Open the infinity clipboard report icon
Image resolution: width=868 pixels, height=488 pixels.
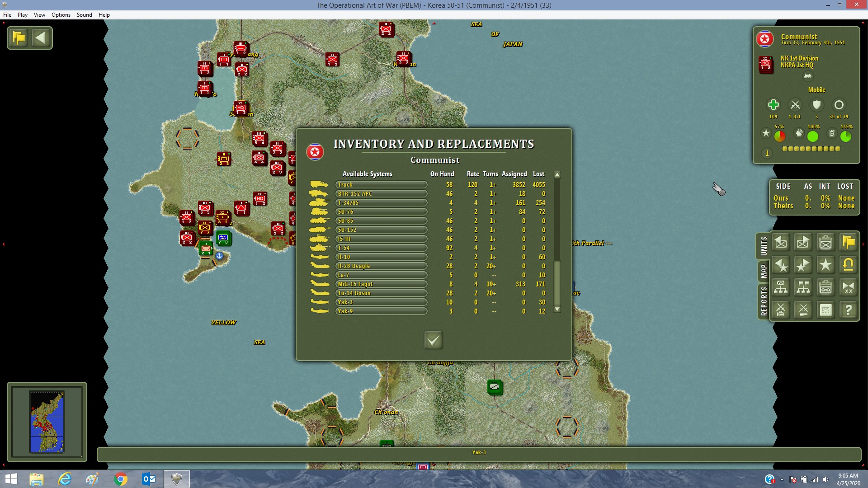pyautogui.click(x=826, y=287)
